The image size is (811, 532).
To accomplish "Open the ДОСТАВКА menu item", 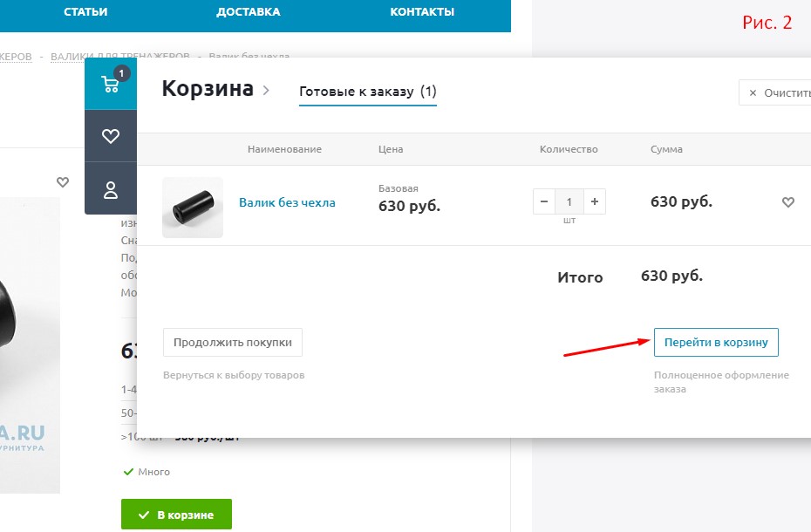I will (x=249, y=12).
